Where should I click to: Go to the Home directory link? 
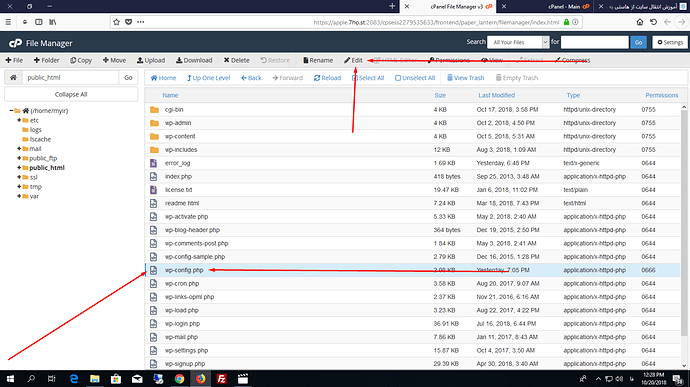[x=163, y=78]
